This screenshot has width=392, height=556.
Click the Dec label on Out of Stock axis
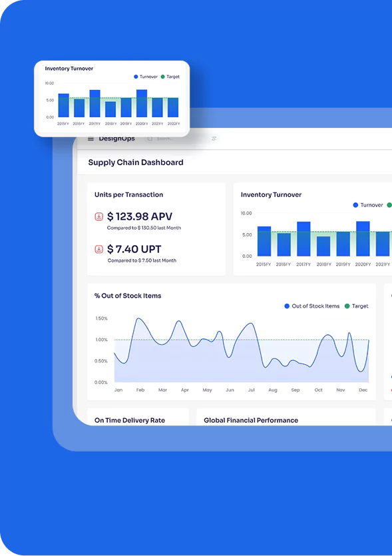point(363,390)
